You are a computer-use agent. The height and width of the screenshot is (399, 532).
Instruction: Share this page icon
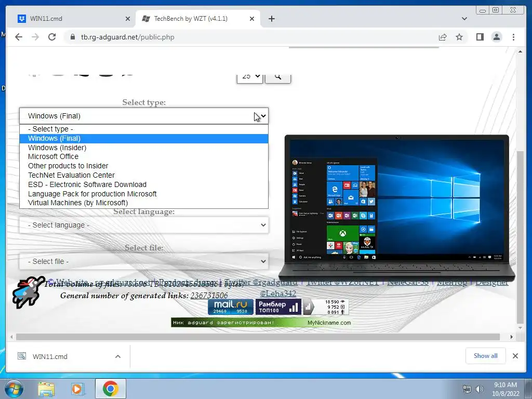pyautogui.click(x=443, y=37)
